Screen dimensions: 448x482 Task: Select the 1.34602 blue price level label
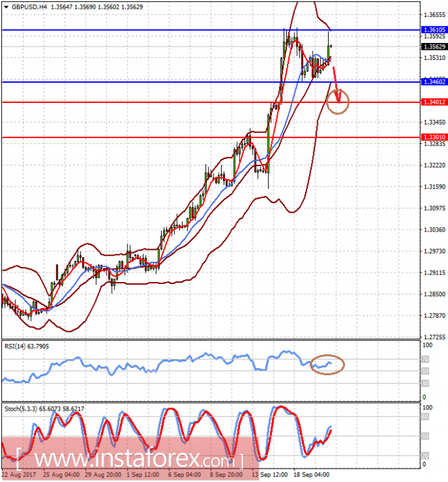click(x=434, y=81)
